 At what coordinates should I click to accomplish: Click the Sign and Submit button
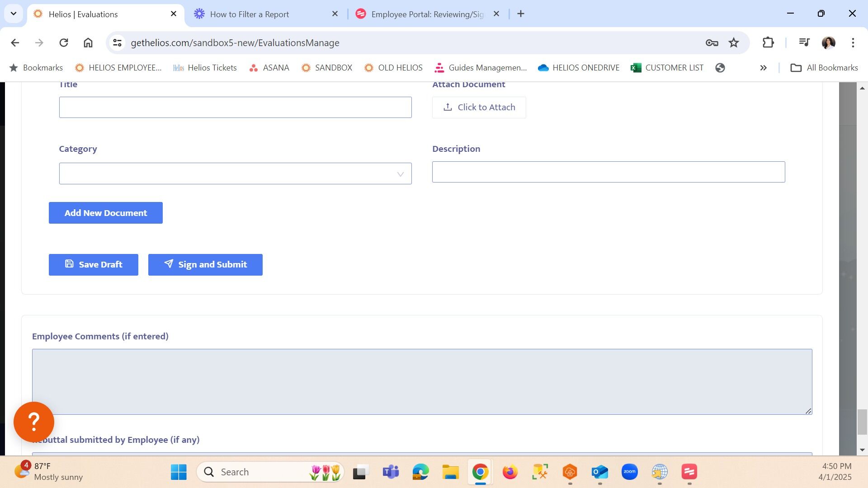click(205, 264)
